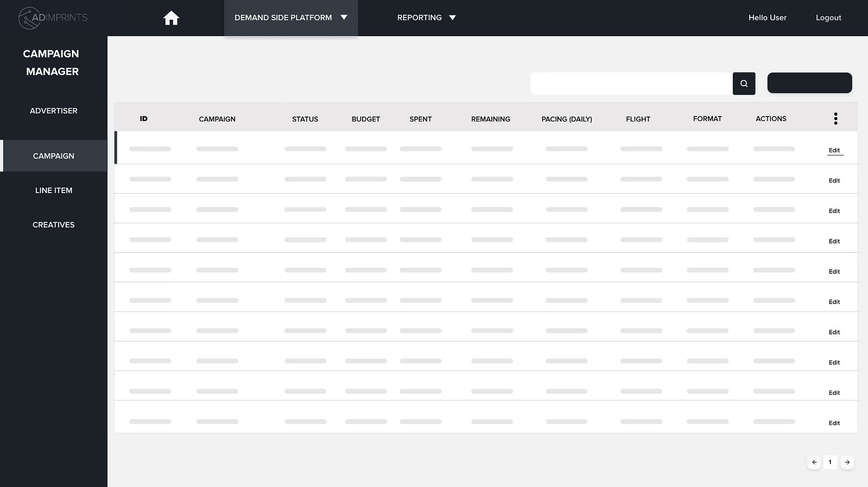Image resolution: width=868 pixels, height=487 pixels.
Task: Select page number 1
Action: (x=830, y=462)
